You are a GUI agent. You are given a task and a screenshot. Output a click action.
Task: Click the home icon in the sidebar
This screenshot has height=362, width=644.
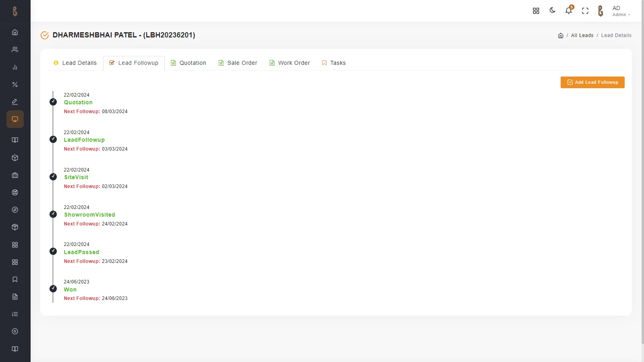(15, 32)
